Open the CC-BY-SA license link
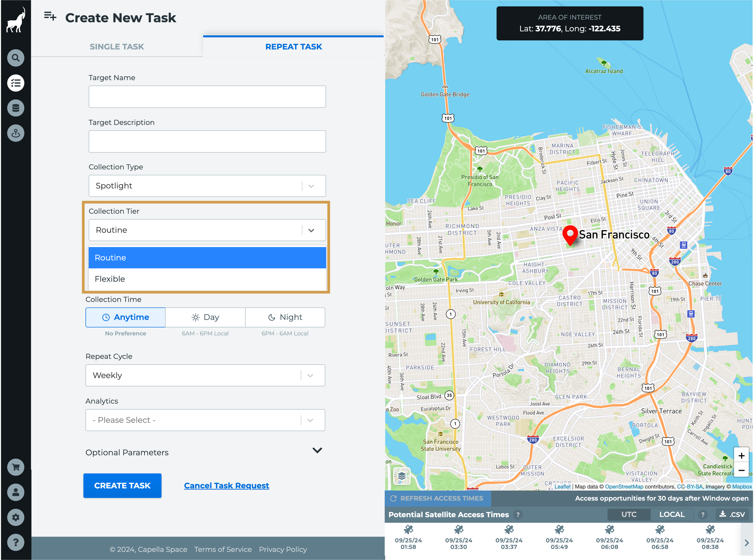Screen dimensions: 754x560 pyautogui.click(x=690, y=487)
